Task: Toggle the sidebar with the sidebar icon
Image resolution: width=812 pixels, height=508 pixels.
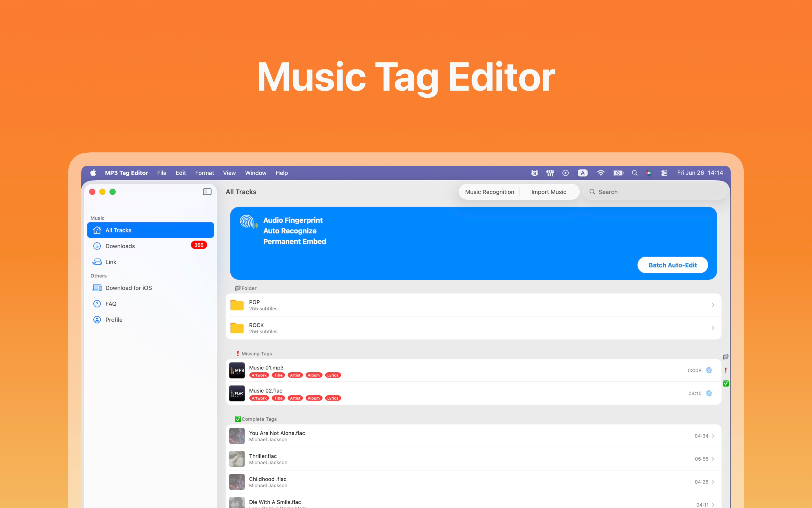Action: [207, 192]
